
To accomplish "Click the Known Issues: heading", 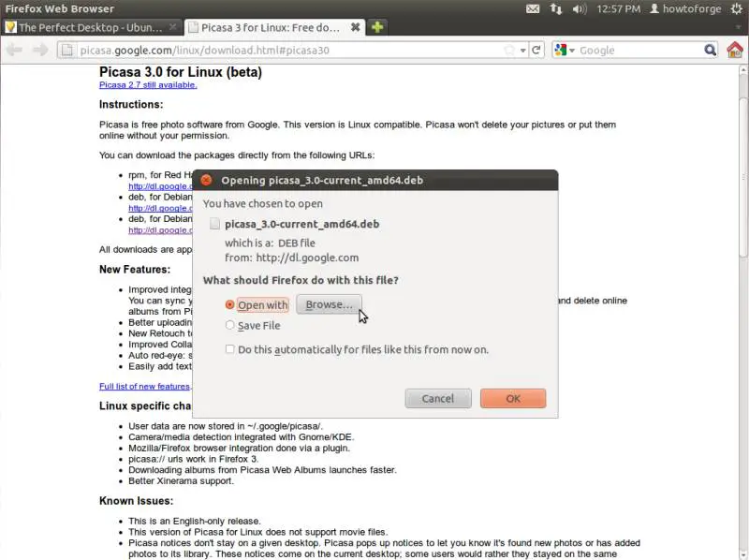I will [x=136, y=501].
